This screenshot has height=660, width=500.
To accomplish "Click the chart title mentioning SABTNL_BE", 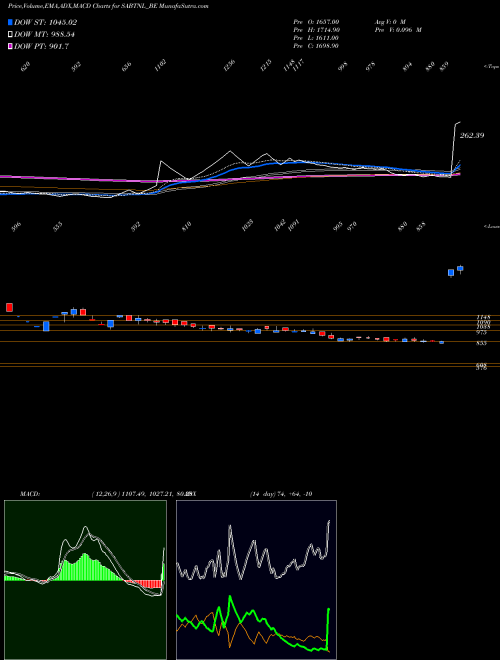I will [108, 6].
